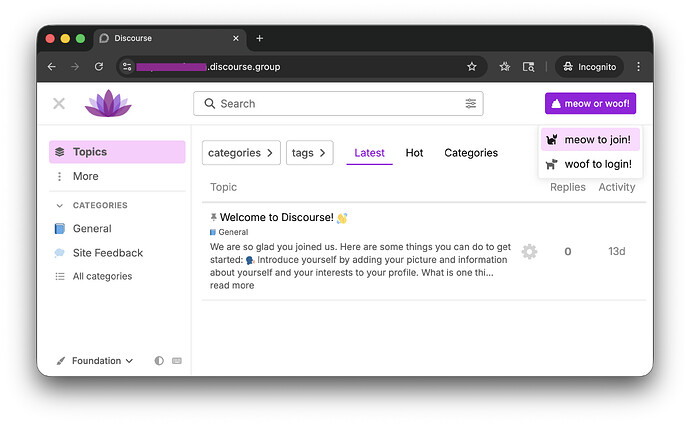The height and width of the screenshot is (425, 690).
Task: Toggle the dark mode half-circle icon
Action: [159, 361]
